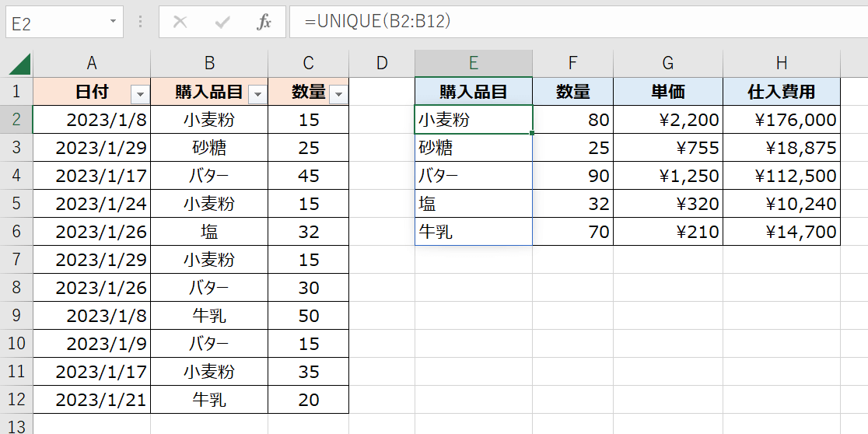Click the 仕入費用 header cell

(781, 92)
